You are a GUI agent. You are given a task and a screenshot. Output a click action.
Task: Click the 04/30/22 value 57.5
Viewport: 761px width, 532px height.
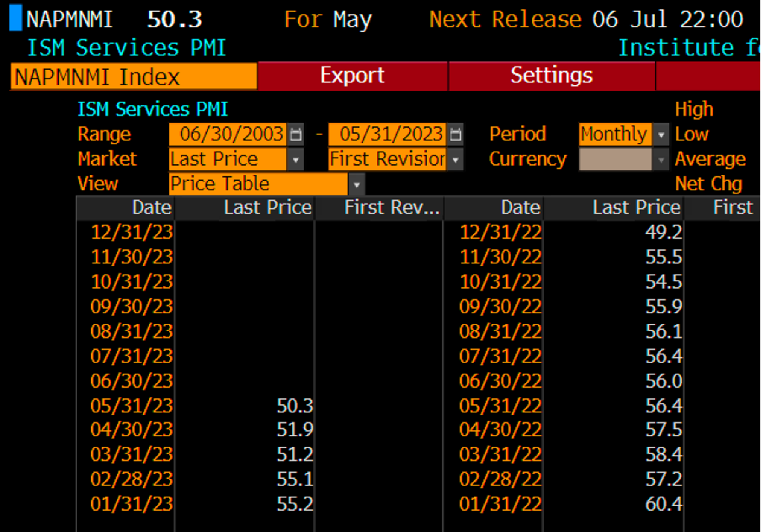[664, 429]
